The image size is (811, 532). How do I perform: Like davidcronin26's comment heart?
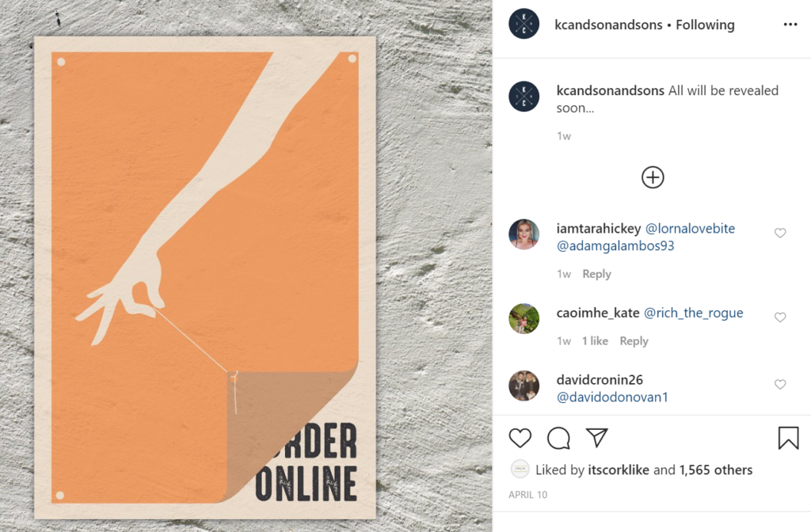click(x=780, y=384)
